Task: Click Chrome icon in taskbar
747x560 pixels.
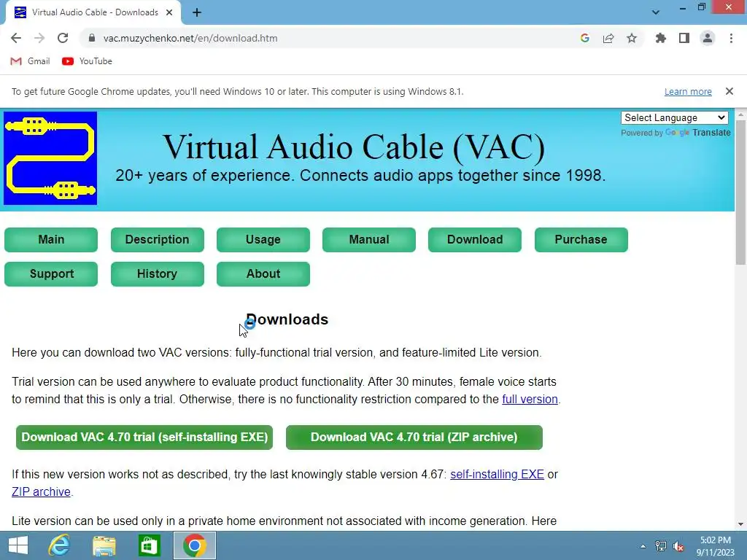Action: coord(194,545)
